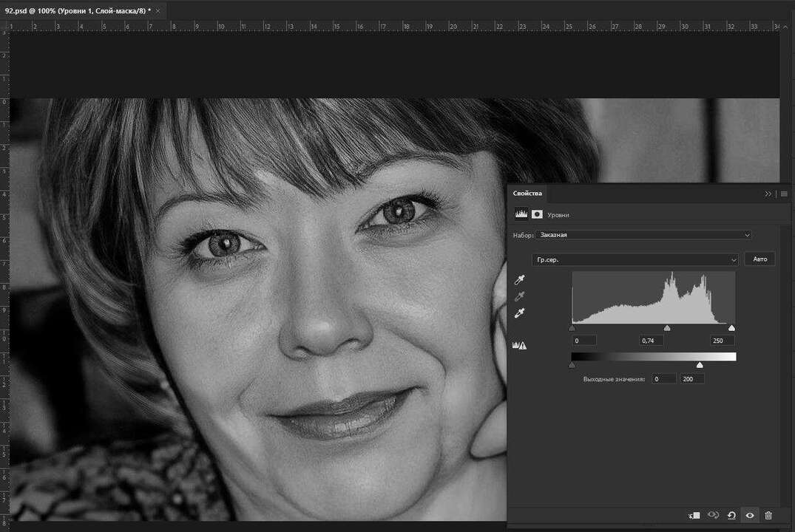The image size is (795, 532).
Task: Delete the Levels adjustment layer
Action: pyautogui.click(x=768, y=515)
